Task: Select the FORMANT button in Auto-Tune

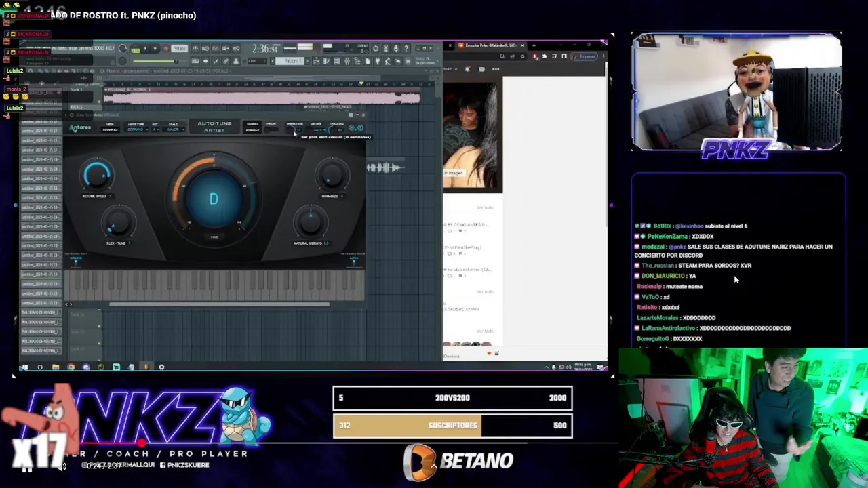Action: click(x=252, y=130)
